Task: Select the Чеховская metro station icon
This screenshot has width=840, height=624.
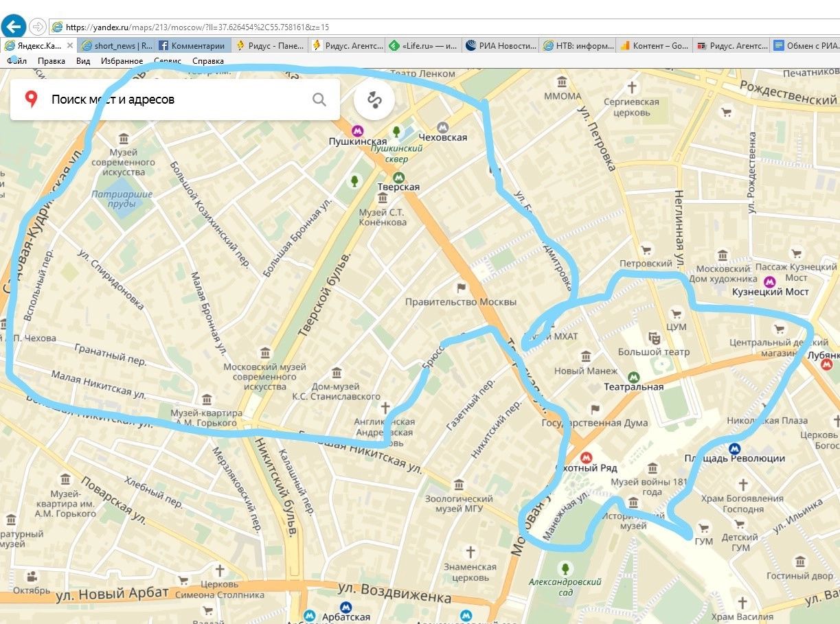Action: pyautogui.click(x=443, y=127)
